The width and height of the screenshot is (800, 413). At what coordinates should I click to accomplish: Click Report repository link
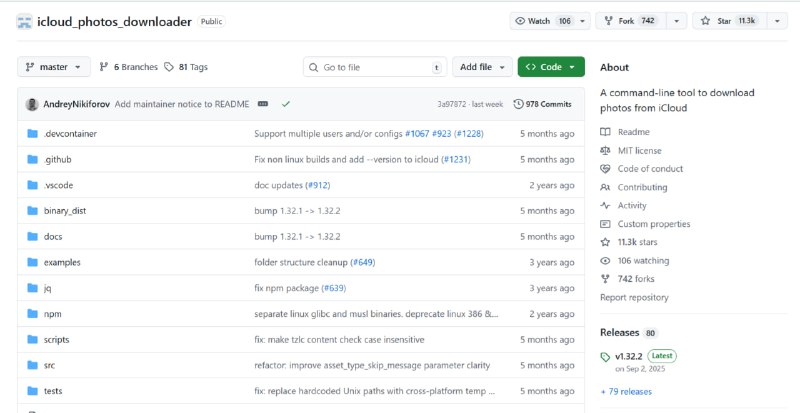[x=634, y=297]
